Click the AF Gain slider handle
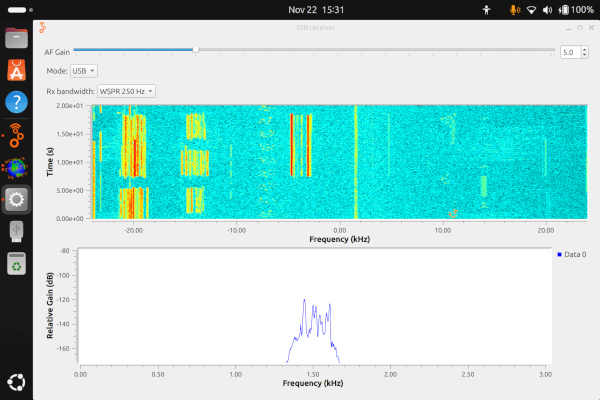The image size is (600, 400). click(196, 50)
